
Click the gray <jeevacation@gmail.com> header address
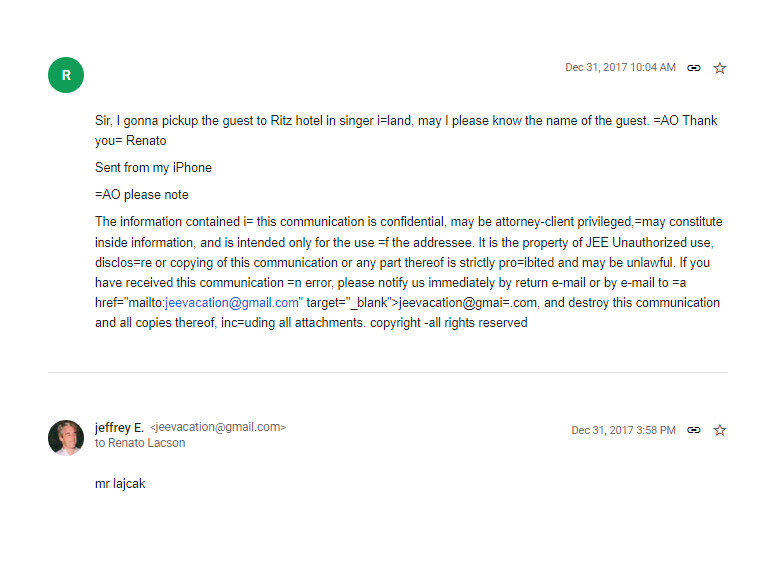point(218,427)
